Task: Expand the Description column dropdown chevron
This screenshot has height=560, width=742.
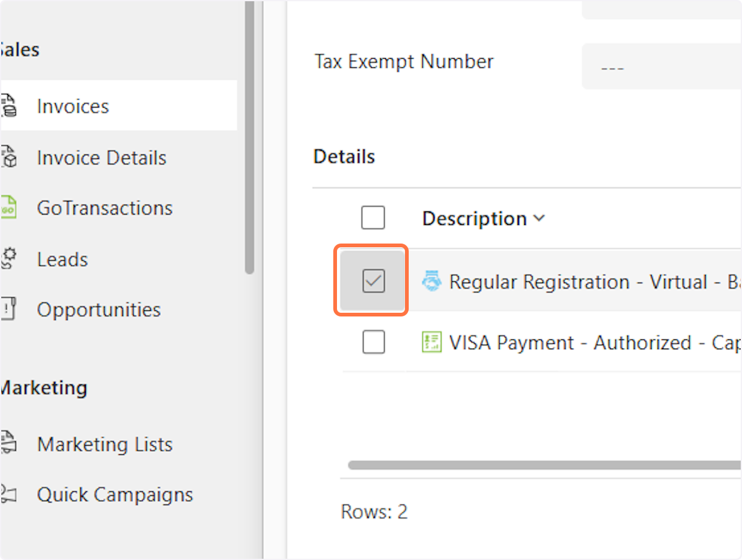Action: [539, 218]
